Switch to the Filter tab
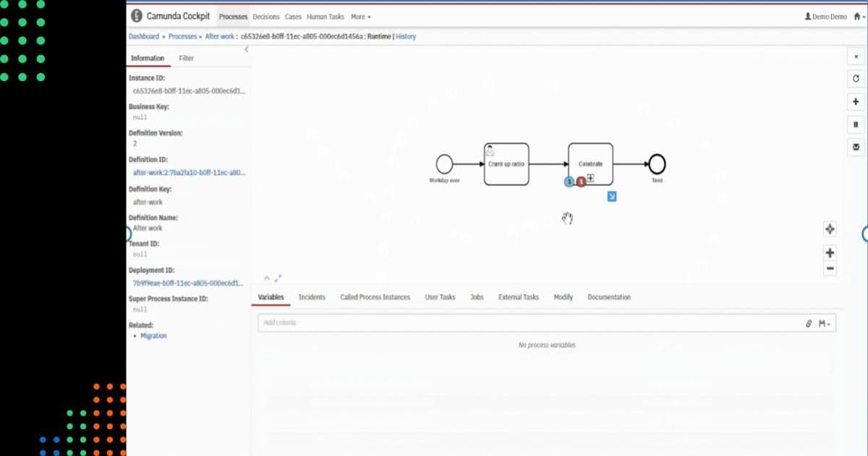 186,58
